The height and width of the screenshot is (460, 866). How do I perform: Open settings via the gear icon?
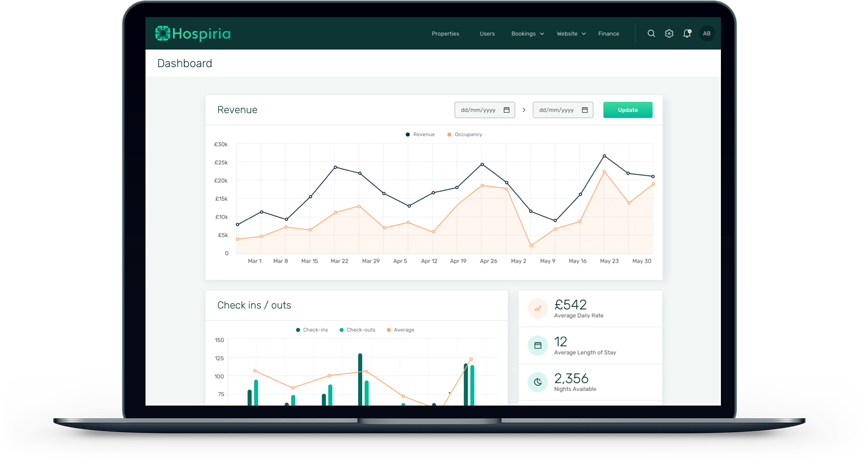point(669,34)
